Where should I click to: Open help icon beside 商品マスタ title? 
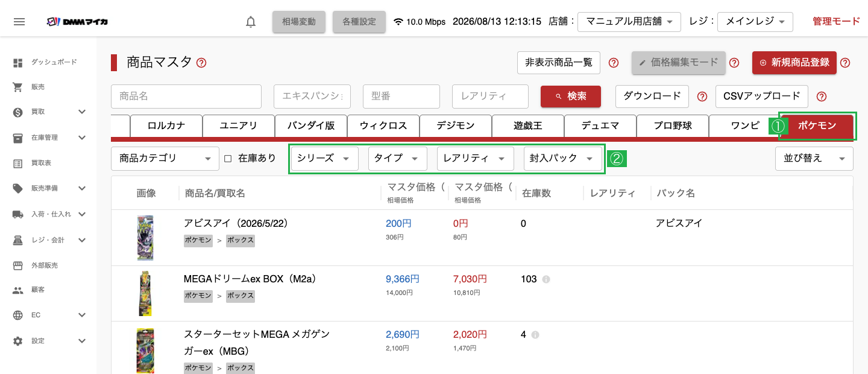(201, 63)
